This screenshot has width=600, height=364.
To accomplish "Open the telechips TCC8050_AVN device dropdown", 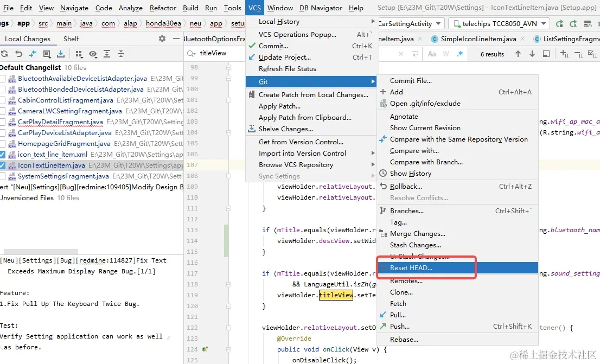I will [499, 24].
